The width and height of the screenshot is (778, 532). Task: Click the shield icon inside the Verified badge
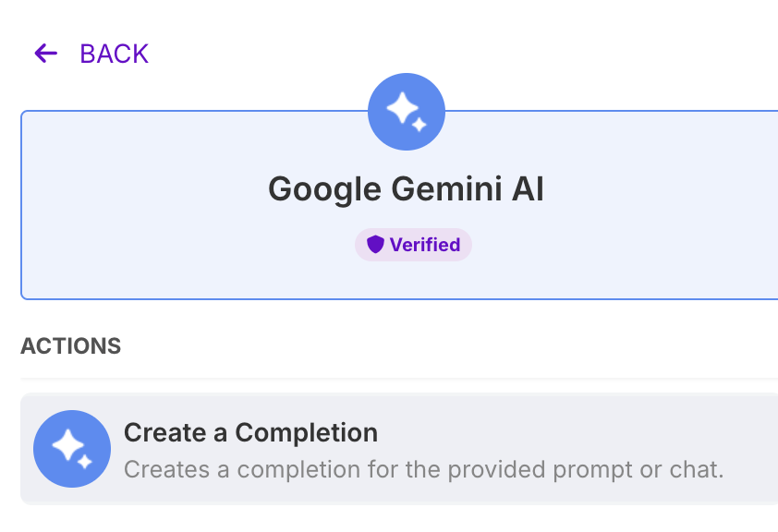[376, 245]
